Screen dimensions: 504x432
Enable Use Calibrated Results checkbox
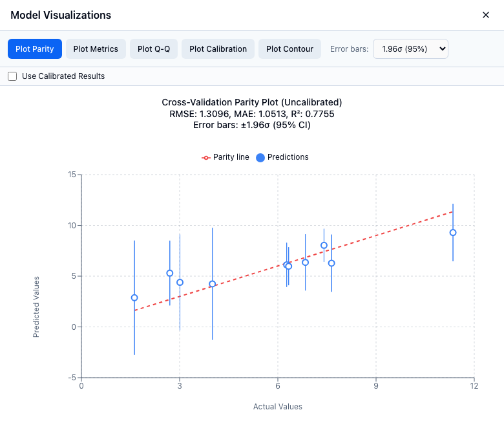(x=12, y=76)
